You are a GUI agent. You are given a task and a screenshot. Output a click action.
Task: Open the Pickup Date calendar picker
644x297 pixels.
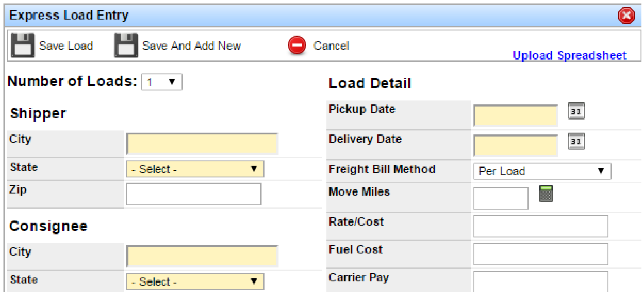pyautogui.click(x=576, y=111)
